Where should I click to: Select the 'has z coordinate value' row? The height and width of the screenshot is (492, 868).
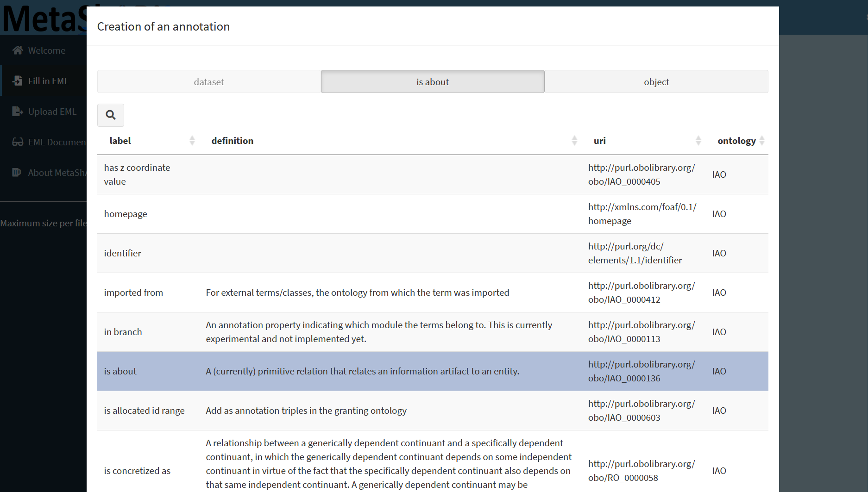click(433, 174)
